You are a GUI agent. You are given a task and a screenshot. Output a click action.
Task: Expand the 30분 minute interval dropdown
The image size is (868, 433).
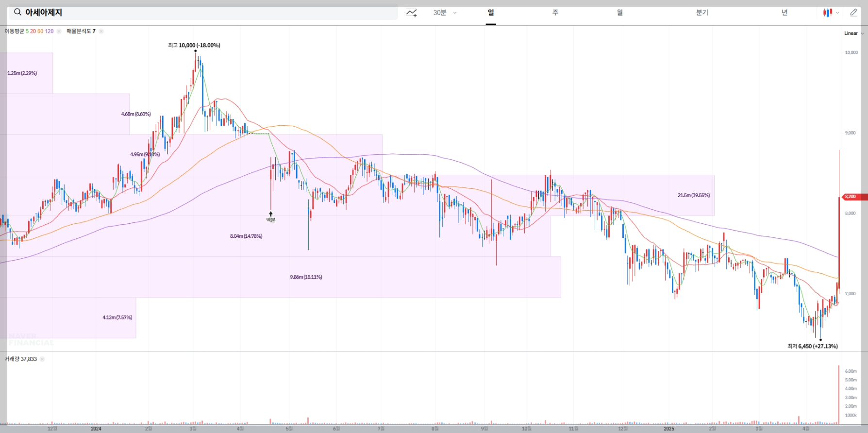pos(445,13)
